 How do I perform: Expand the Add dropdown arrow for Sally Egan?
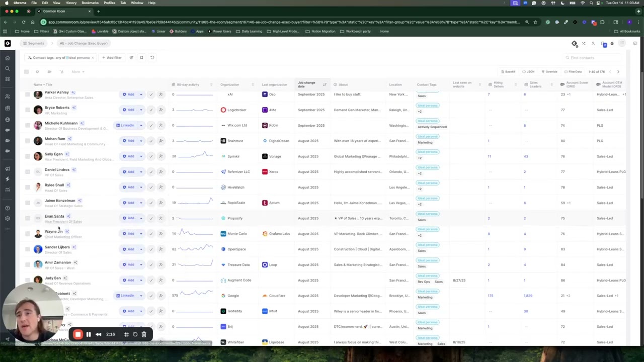click(x=141, y=156)
